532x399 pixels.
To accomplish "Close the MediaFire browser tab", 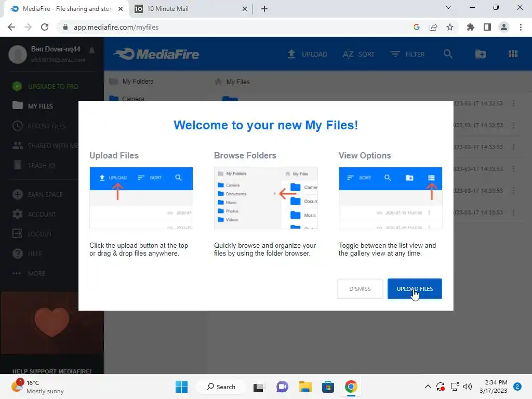I will pyautogui.click(x=121, y=9).
